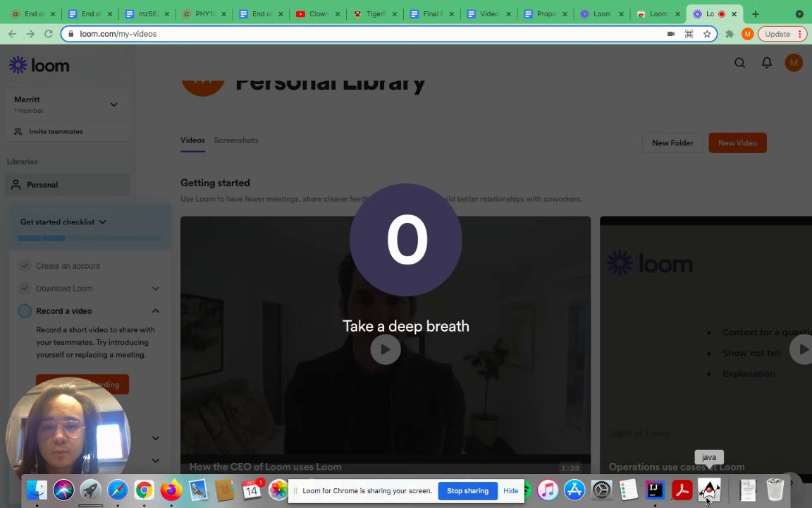812x508 pixels.
Task: Select the Personal library in sidebar
Action: tap(68, 185)
